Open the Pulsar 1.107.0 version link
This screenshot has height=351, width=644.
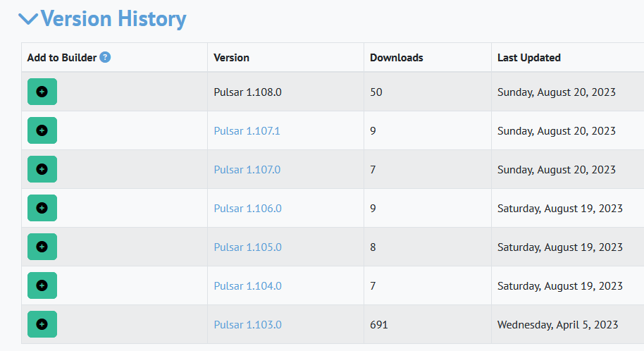(x=247, y=170)
